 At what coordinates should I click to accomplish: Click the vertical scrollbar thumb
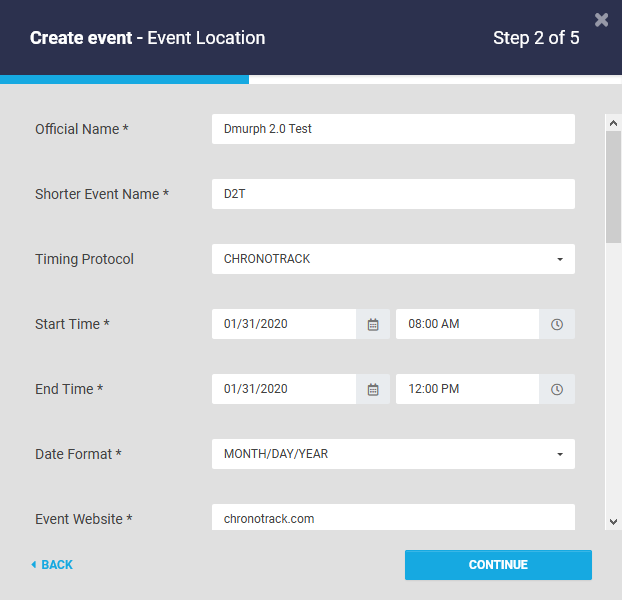pos(613,185)
